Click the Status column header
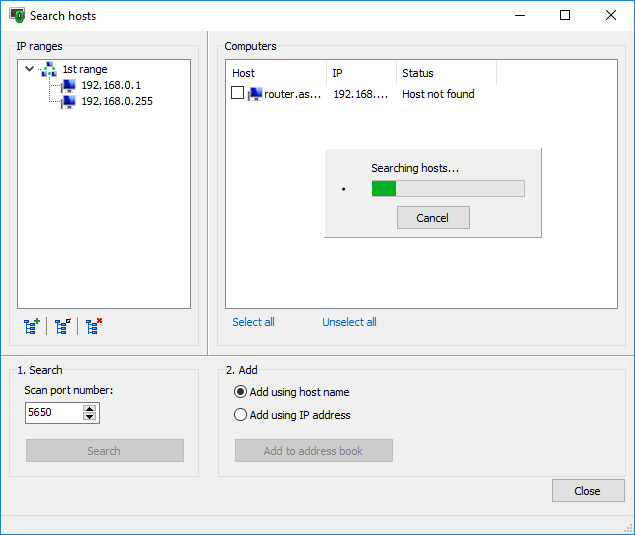635x535 pixels. (445, 73)
